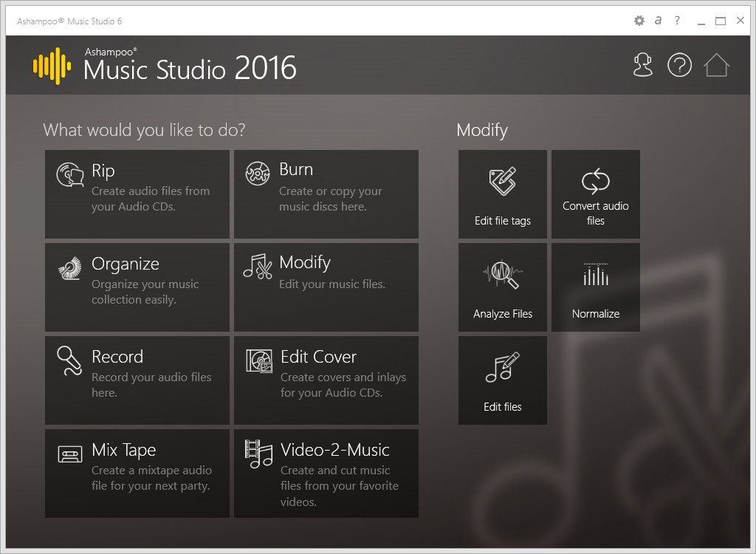Open Edit Cover by its title text

[319, 357]
